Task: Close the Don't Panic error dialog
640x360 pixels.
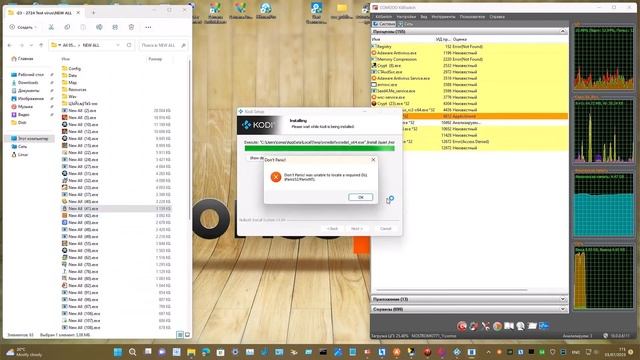Action: (x=373, y=160)
